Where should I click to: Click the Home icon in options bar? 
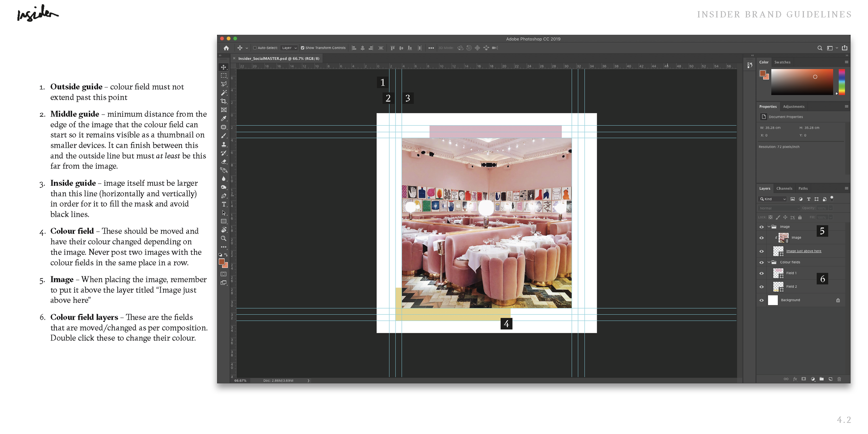(x=226, y=48)
